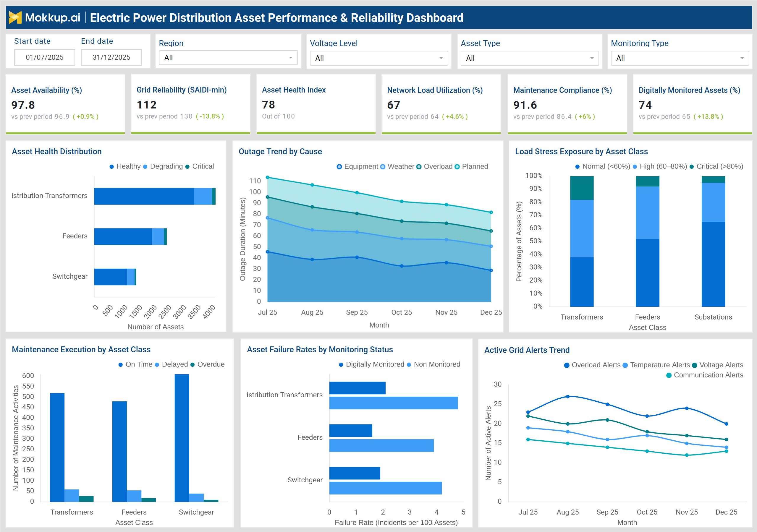The height and width of the screenshot is (532, 757).
Task: Click the Switchgear On Time maintenance bar
Action: point(182,438)
